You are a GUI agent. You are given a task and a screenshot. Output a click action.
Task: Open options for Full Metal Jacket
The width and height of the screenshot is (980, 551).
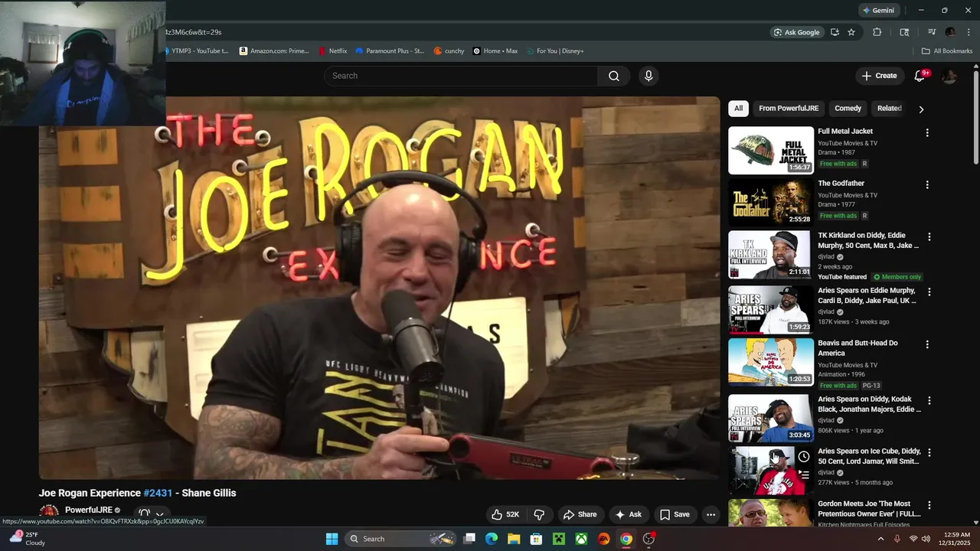click(927, 132)
